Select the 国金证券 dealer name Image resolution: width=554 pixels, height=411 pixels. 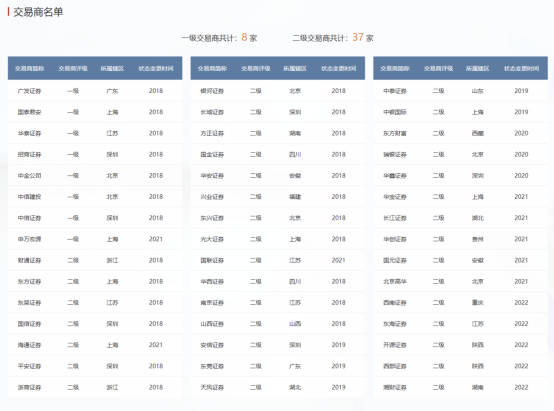[212, 154]
